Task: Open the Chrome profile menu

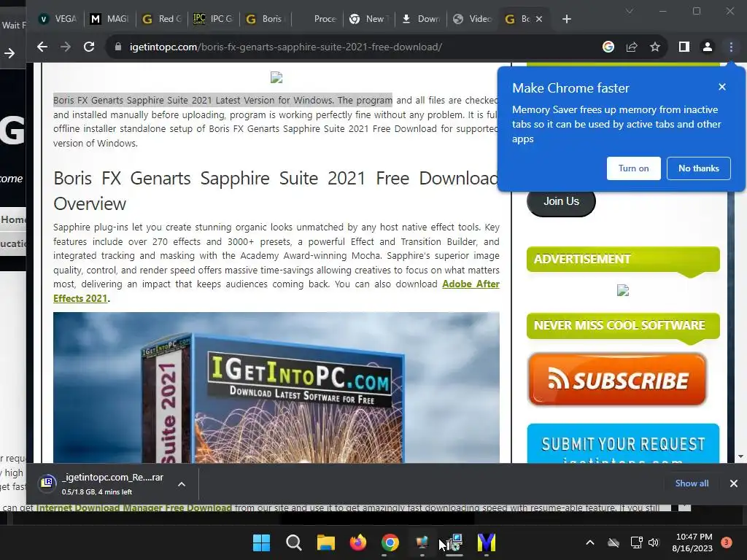Action: [708, 47]
